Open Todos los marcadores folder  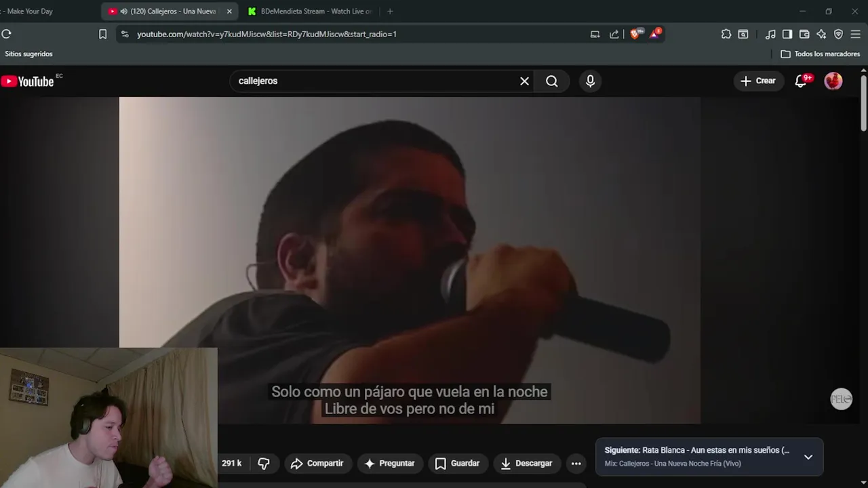[x=821, y=54]
